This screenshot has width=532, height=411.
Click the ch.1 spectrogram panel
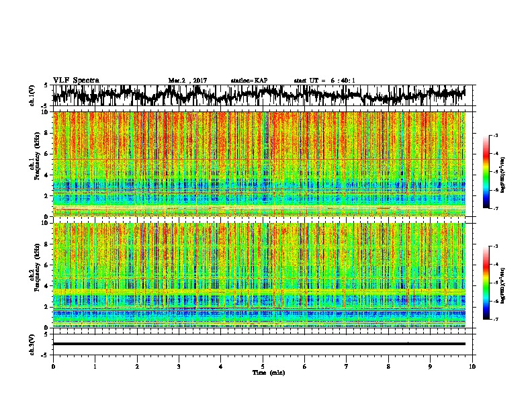[x=259, y=164]
